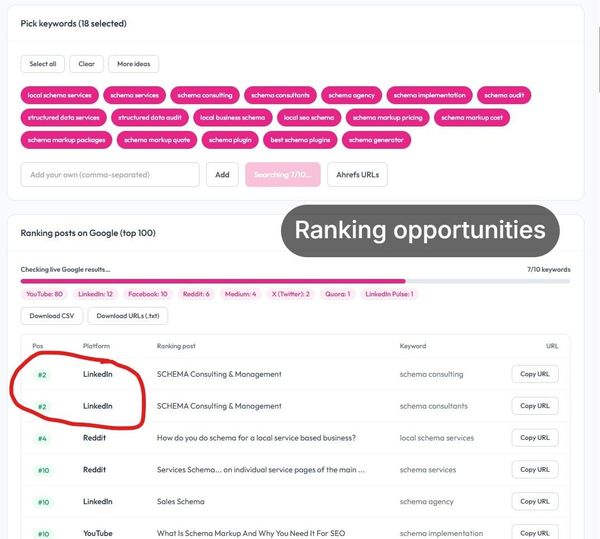Screen dimensions: 600x539
Task: Toggle the 'schema markup packages' chip
Action: [66, 140]
